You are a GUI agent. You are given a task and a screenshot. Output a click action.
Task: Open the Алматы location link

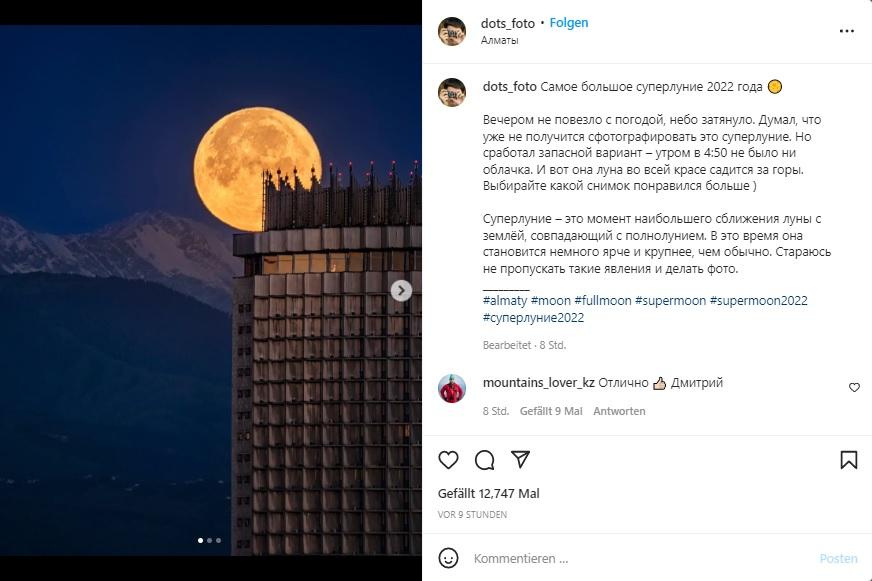(500, 41)
